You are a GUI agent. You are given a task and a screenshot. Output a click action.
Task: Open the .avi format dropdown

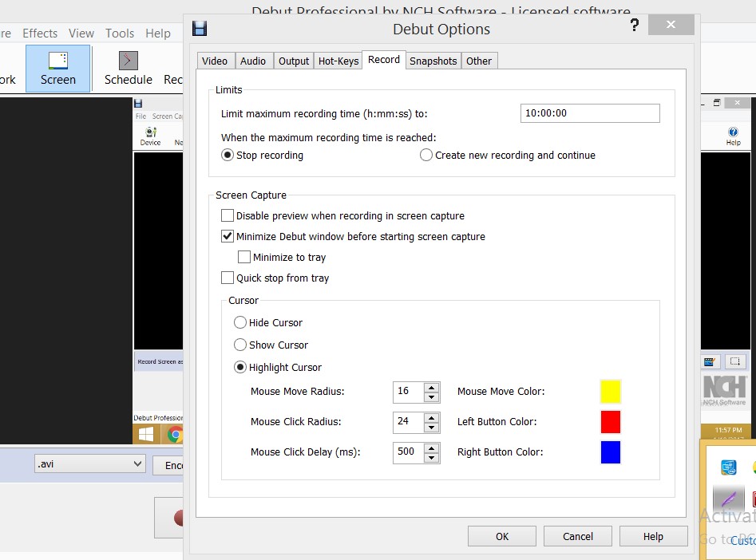pos(90,463)
